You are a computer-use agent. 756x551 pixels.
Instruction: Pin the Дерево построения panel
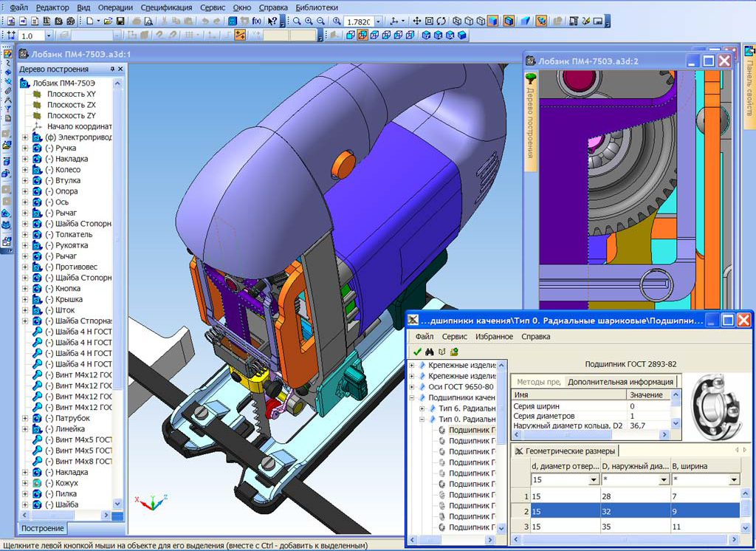(x=112, y=69)
